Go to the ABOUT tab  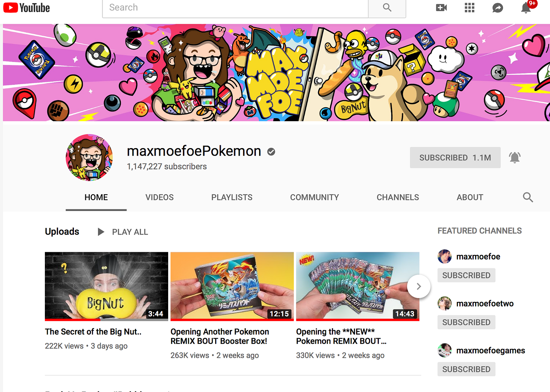pos(470,197)
